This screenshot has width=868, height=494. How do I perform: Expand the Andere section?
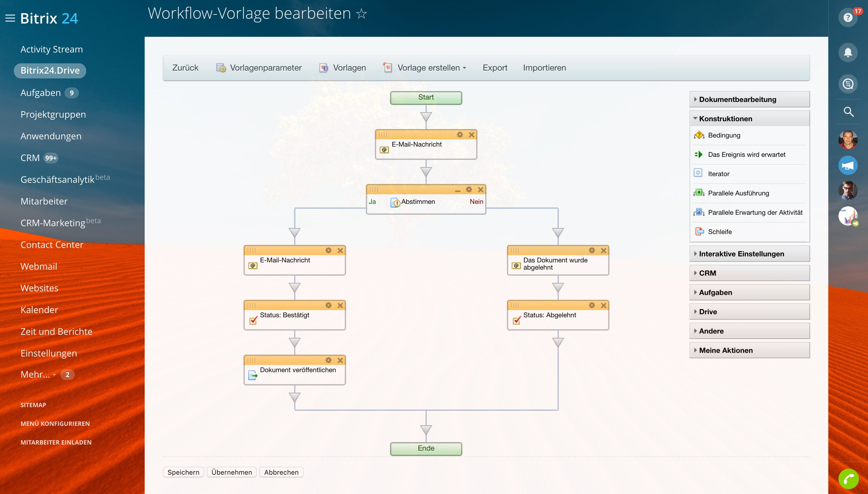749,331
